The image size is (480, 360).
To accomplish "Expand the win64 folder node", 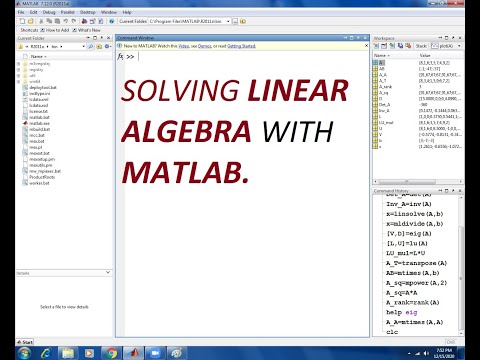I will pyautogui.click(x=19, y=81).
